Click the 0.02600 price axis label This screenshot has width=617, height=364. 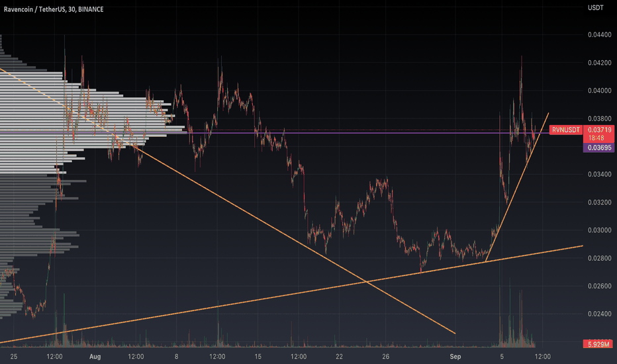click(599, 286)
